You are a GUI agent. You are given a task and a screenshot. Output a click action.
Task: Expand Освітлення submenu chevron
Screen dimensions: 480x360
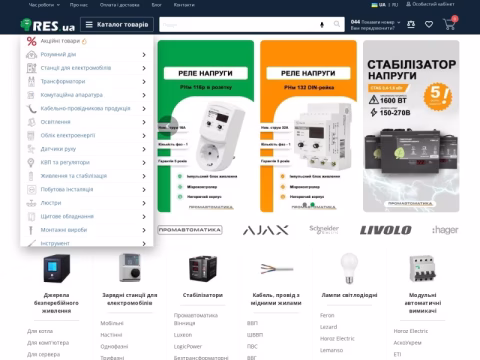[144, 122]
